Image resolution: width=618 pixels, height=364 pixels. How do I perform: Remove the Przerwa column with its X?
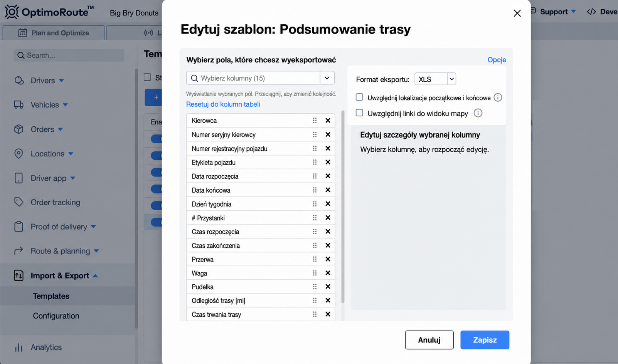[328, 259]
